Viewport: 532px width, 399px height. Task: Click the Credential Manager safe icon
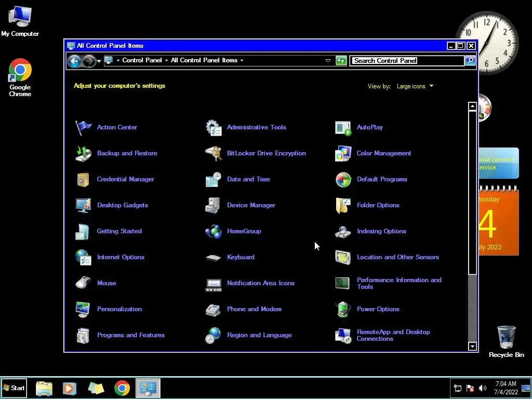(x=83, y=179)
